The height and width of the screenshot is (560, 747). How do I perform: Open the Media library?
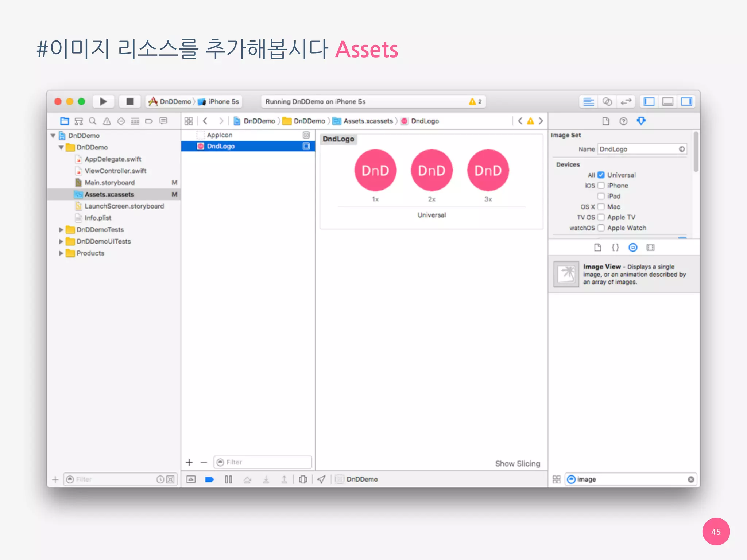(x=650, y=248)
